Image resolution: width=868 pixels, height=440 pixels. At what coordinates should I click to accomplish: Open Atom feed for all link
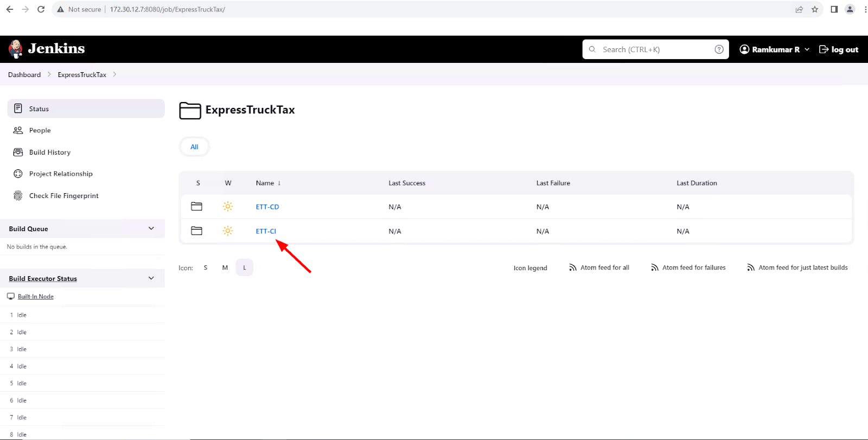point(605,267)
